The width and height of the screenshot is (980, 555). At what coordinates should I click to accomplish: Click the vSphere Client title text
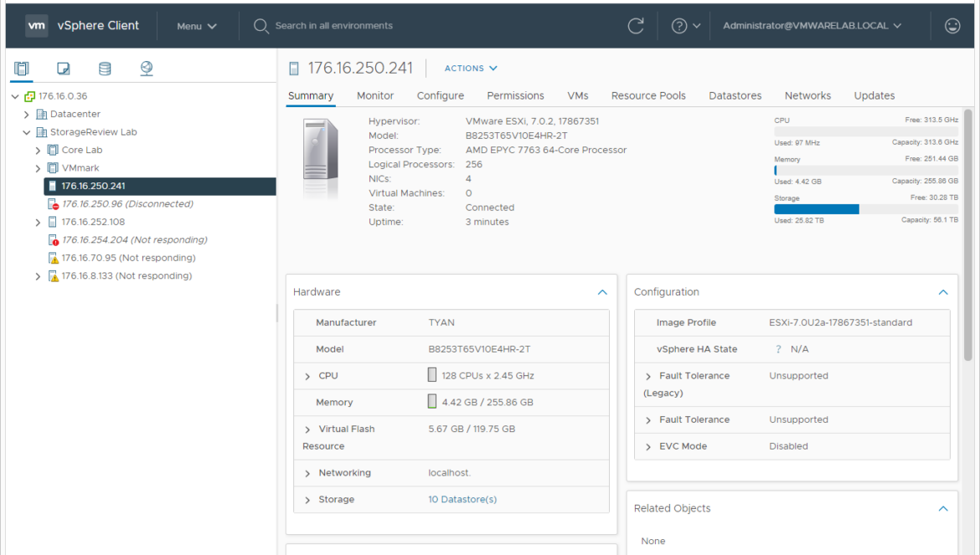[x=98, y=26]
